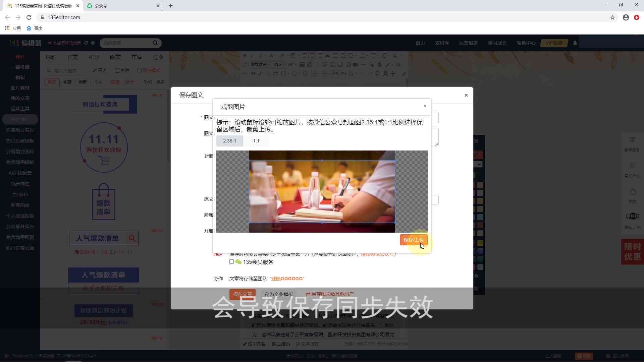The height and width of the screenshot is (362, 644).
Task: Click 另存图文给其他用户 link
Action: 330,294
